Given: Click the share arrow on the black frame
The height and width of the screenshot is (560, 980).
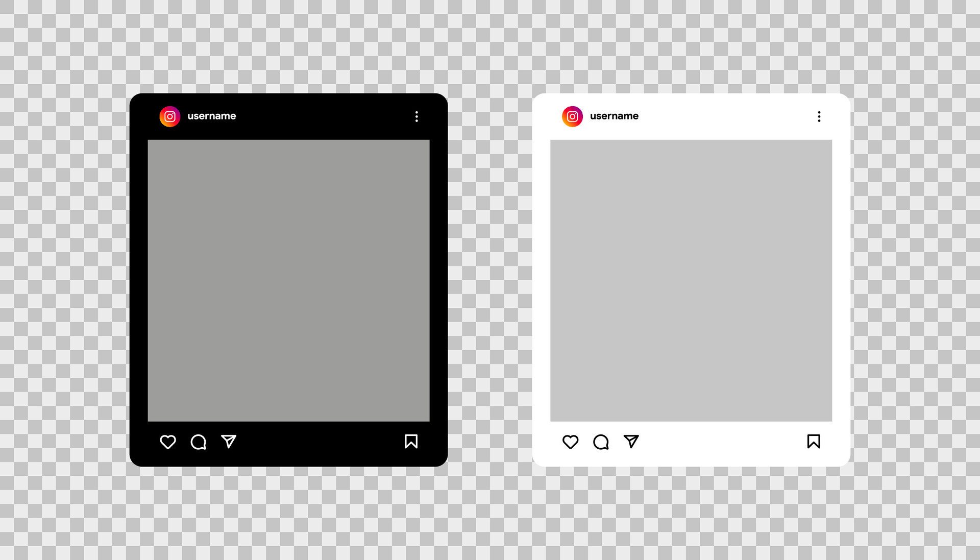Looking at the screenshot, I should pos(228,442).
